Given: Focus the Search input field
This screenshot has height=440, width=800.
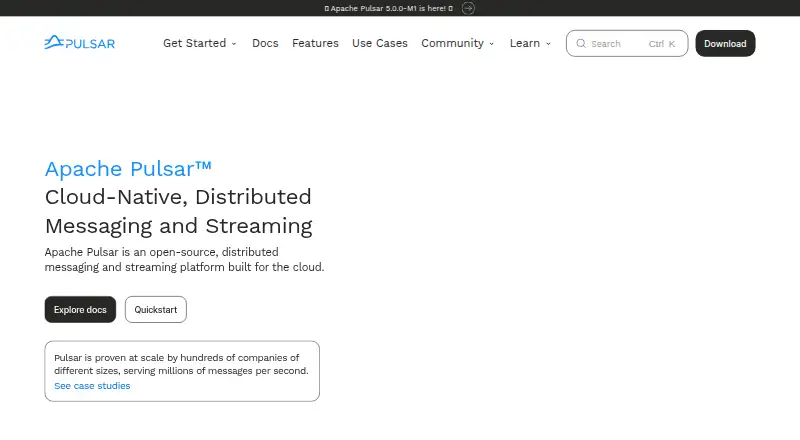Looking at the screenshot, I should (627, 43).
